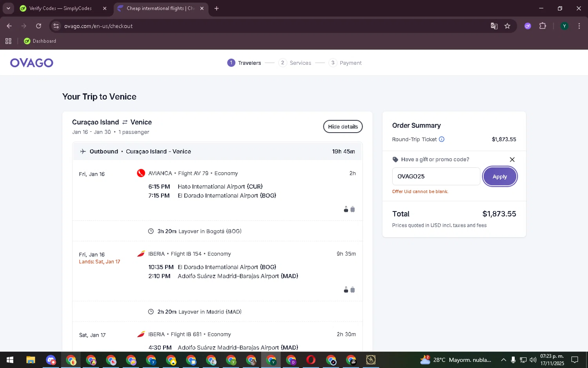The width and height of the screenshot is (588, 368).
Task: Click baggage icons on Avianca AV 79 segment
Action: pyautogui.click(x=349, y=209)
